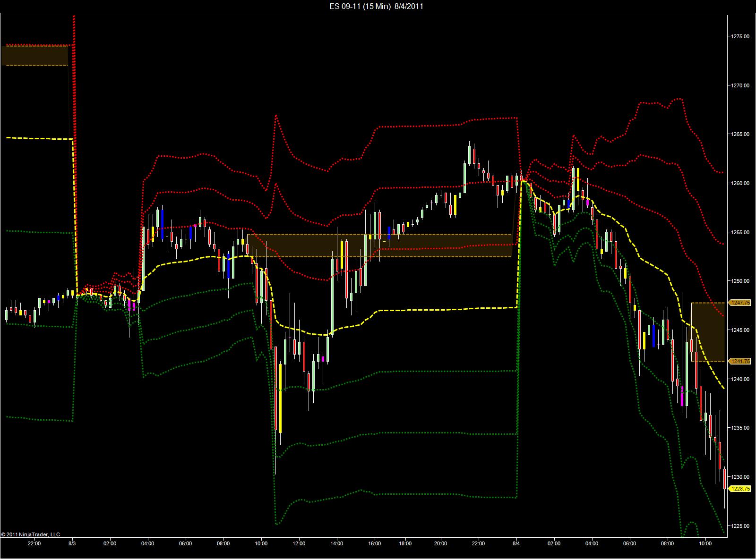Select the 12:00 time axis label
756x559 pixels.
click(299, 543)
